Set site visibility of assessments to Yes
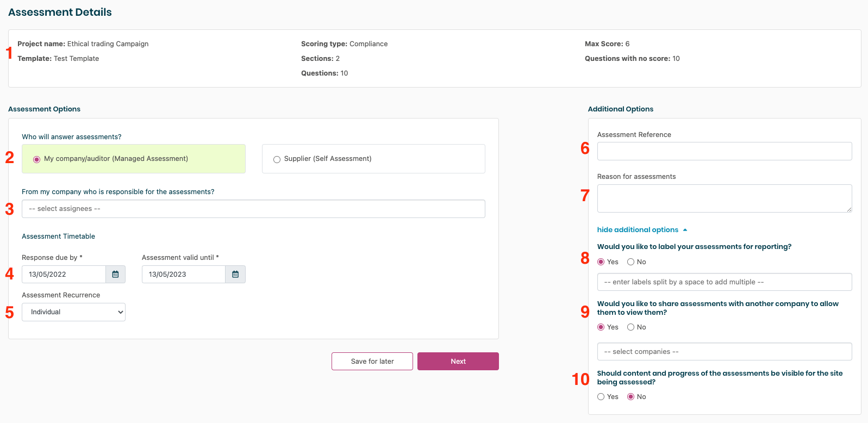Screen dimensions: 868x423 (x=601, y=397)
